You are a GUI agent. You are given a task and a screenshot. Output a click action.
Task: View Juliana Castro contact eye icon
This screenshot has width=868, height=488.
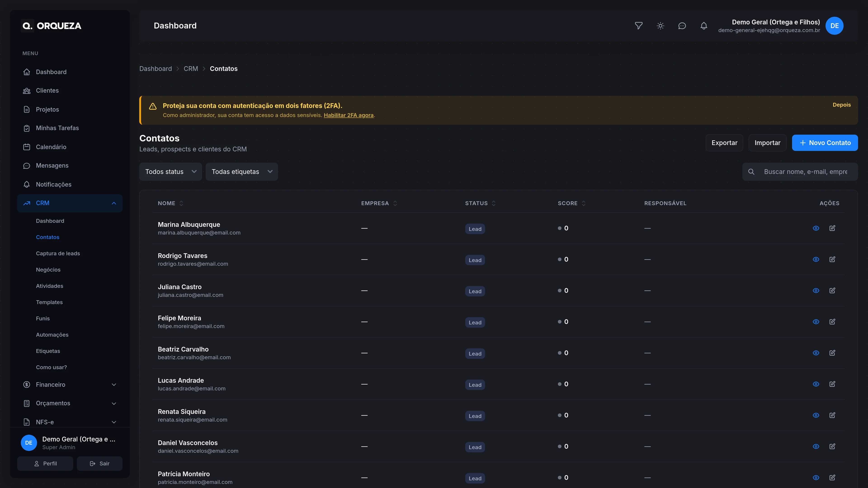tap(816, 291)
